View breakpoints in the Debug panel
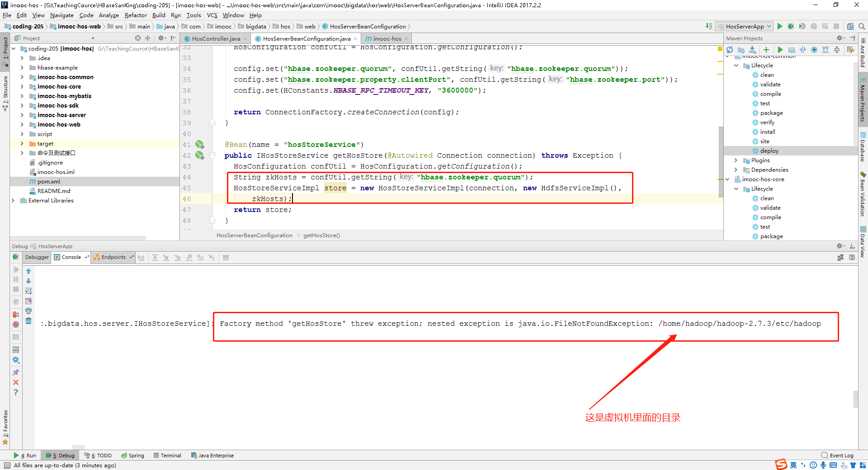Viewport: 868px width, 470px height. click(x=16, y=315)
